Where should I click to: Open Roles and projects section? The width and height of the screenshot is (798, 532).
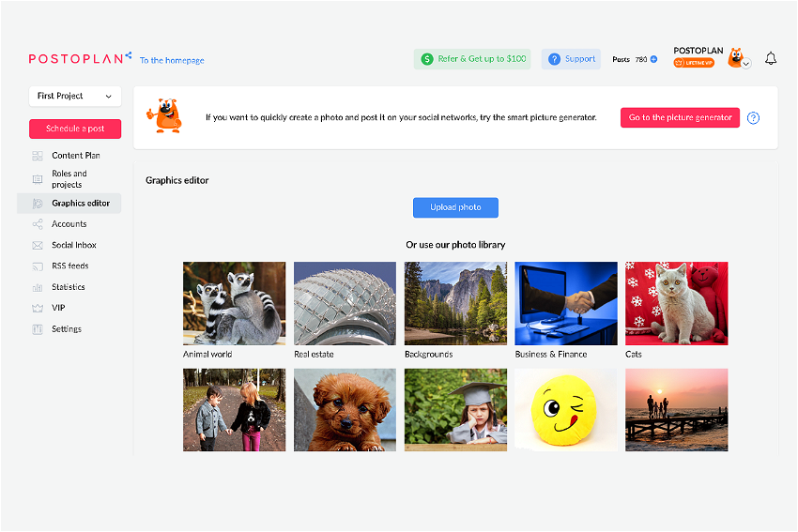69,179
